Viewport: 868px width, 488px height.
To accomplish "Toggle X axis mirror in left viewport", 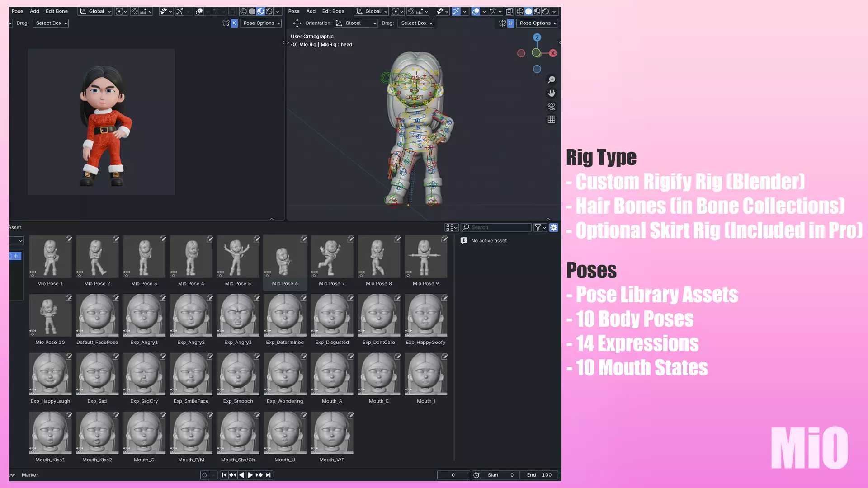I will pyautogui.click(x=234, y=23).
